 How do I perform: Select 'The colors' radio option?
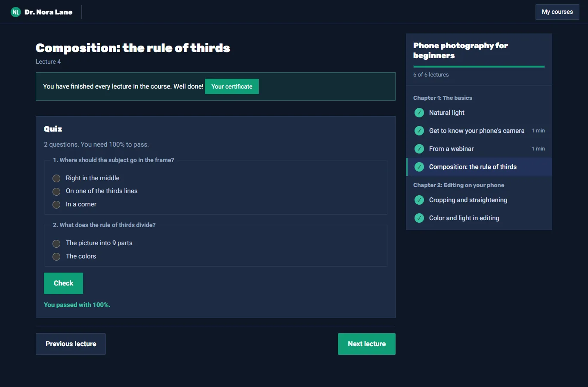pos(56,257)
